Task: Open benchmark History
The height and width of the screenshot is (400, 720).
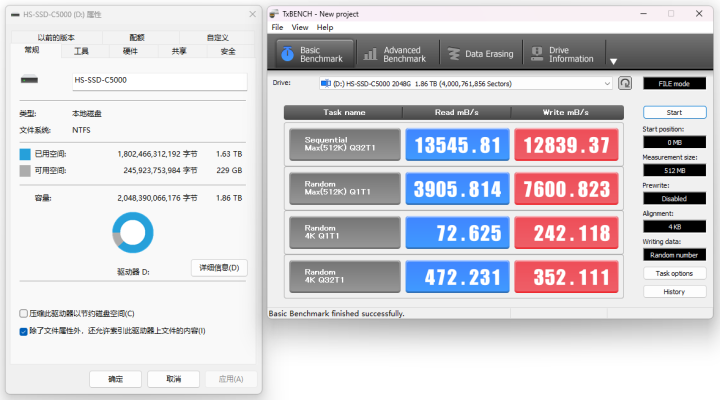Action: pos(674,292)
